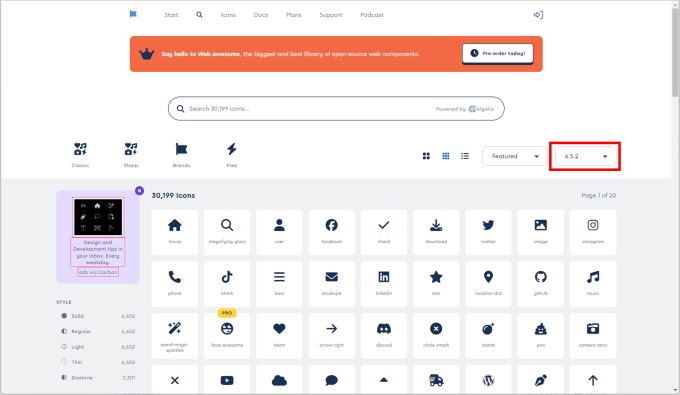Switch to list view
Viewport: 680px width, 395px height.
pos(465,156)
